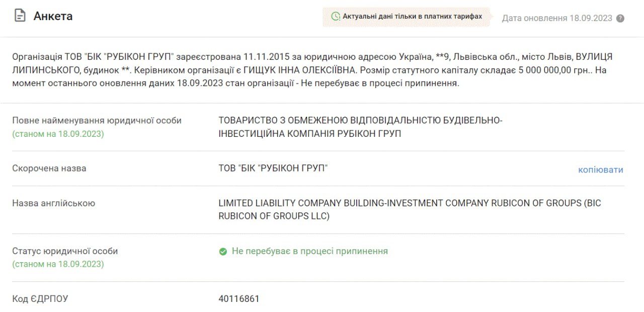Click the копіювати link
This screenshot has width=644, height=312.
(602, 170)
